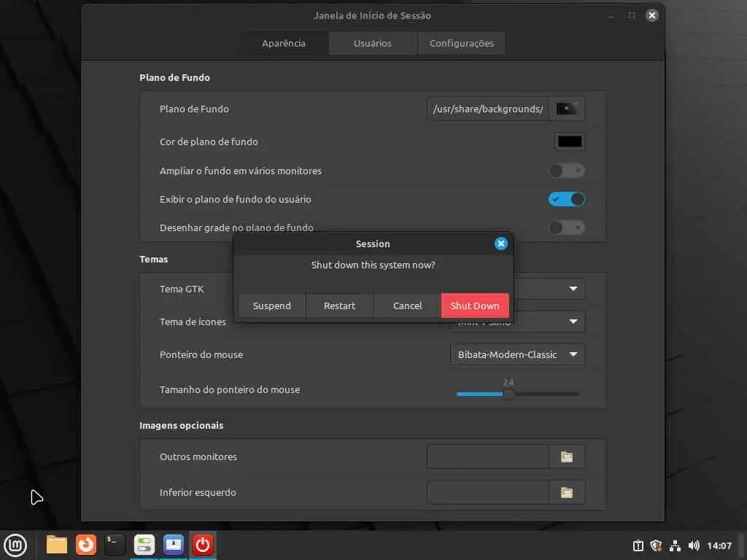Open the clock showing 14:07
Viewport: 747px width, 560px height.
pyautogui.click(x=719, y=545)
